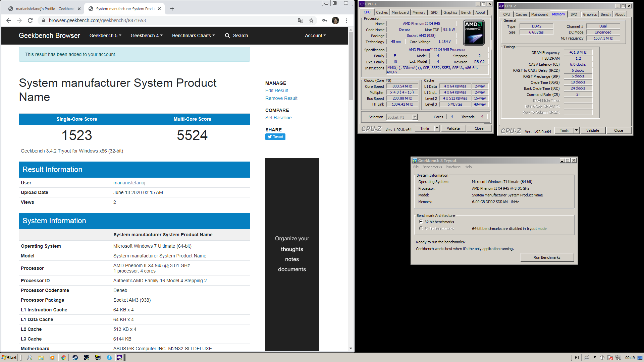Open the File menu in Geekbench 3
Screen dimensions: 644x362
[416, 167]
